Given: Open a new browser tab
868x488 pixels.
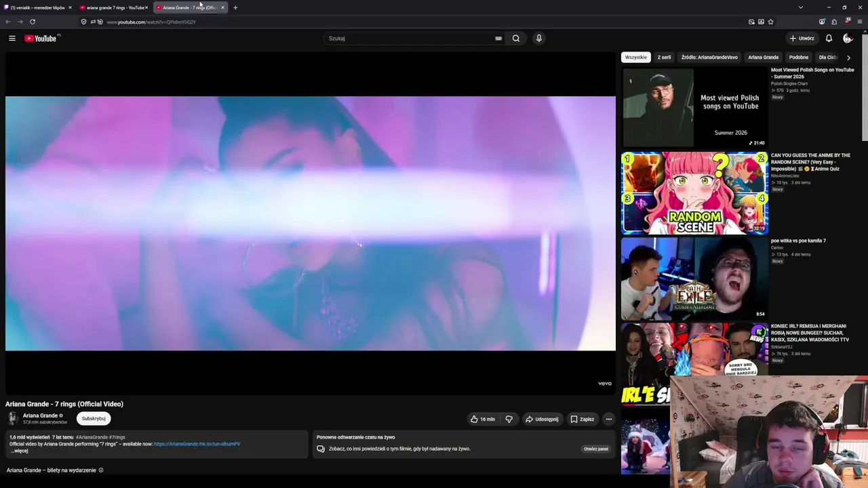Looking at the screenshot, I should 235,7.
